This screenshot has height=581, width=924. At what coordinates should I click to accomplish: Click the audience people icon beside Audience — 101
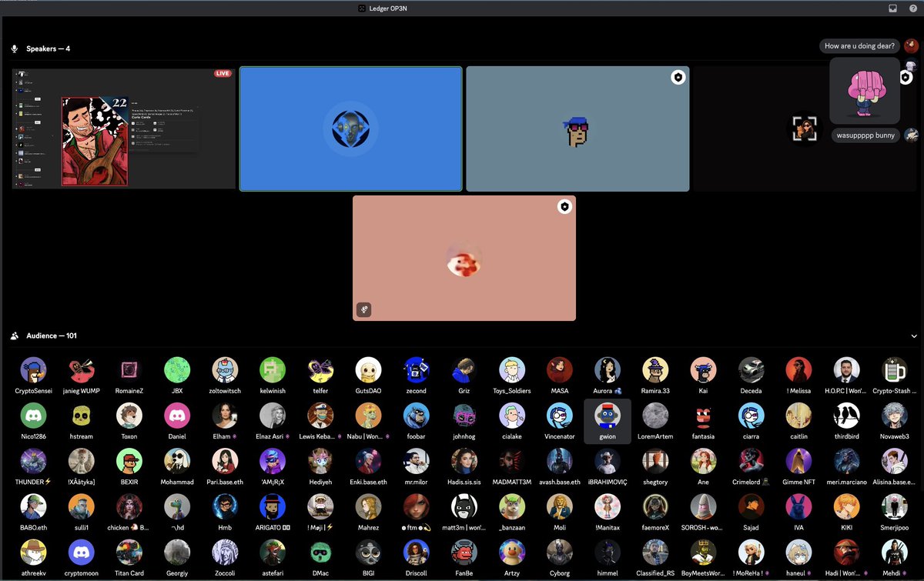pos(14,336)
